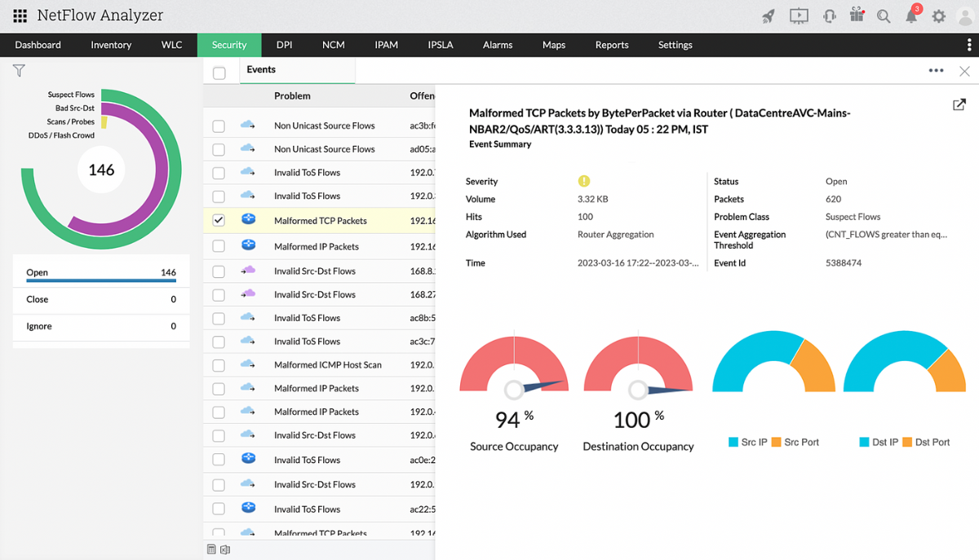The height and width of the screenshot is (560, 979).
Task: Click the Malformed ICMP Host Scan event
Action: click(x=327, y=364)
